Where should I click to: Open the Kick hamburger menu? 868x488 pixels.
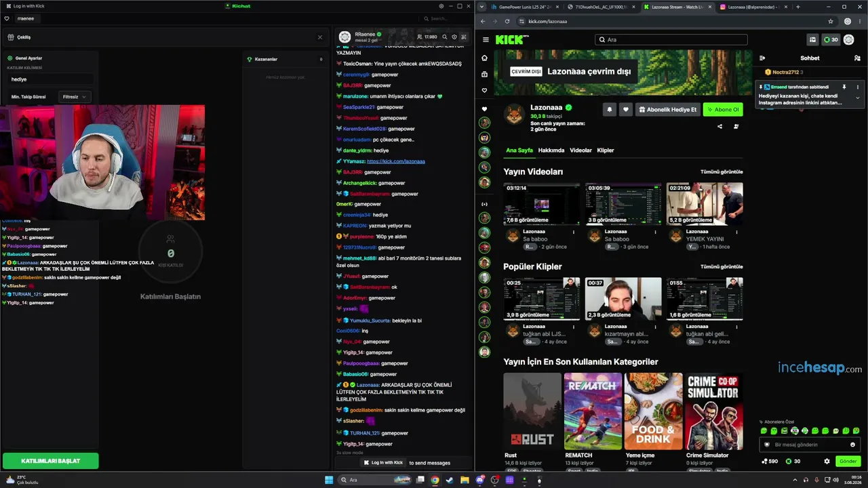pos(486,40)
